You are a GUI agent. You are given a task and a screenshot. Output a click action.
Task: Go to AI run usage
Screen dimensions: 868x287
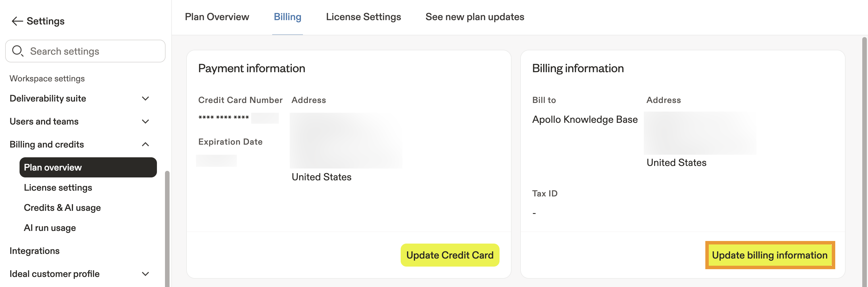point(50,228)
